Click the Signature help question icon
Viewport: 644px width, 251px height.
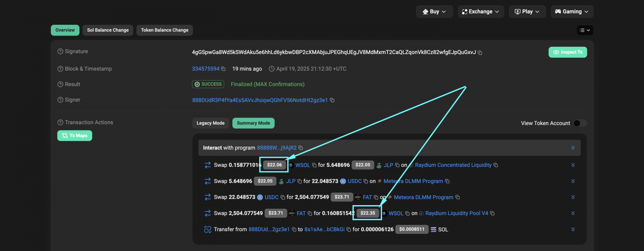coord(60,52)
